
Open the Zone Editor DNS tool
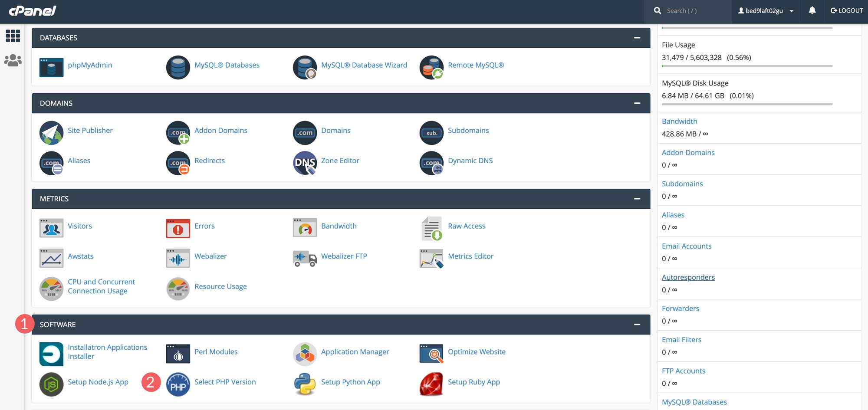pos(340,161)
